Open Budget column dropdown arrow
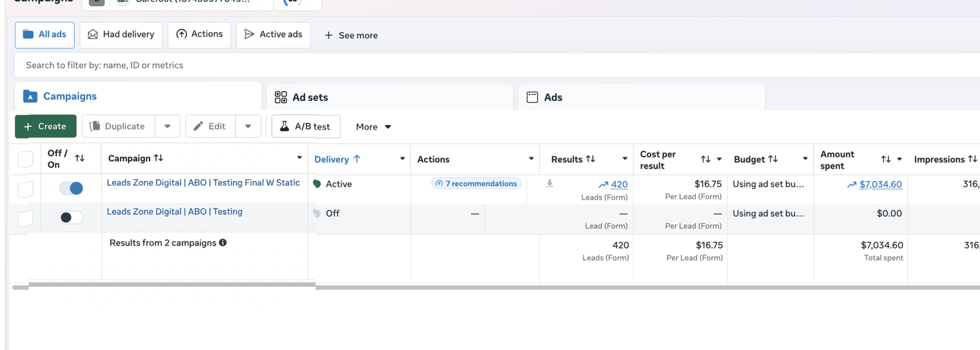The image size is (980, 350). tap(805, 159)
